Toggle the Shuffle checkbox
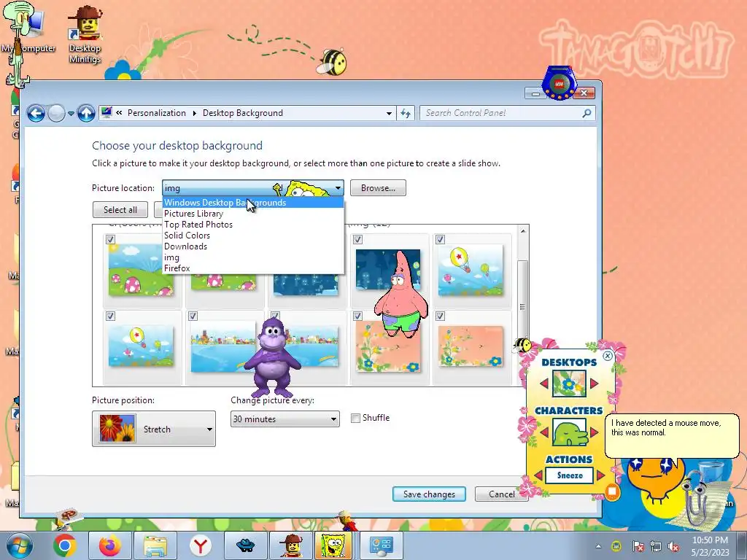Image resolution: width=747 pixels, height=560 pixels. [x=355, y=418]
